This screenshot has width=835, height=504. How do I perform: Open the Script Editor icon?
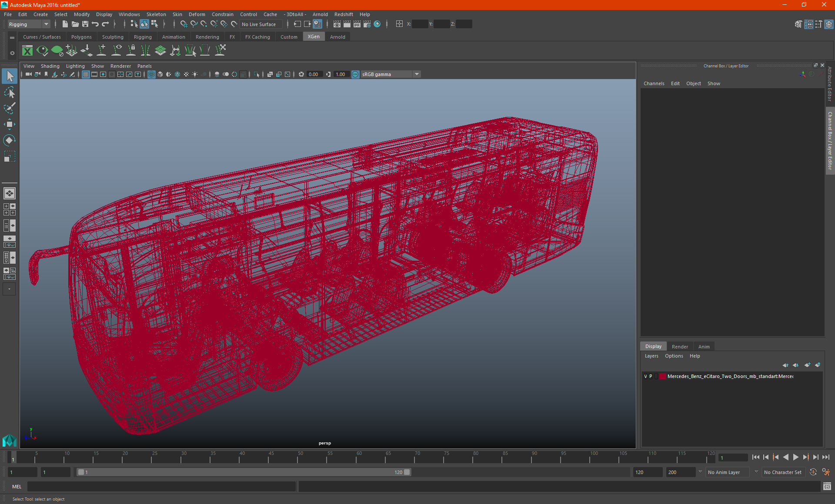click(x=827, y=486)
